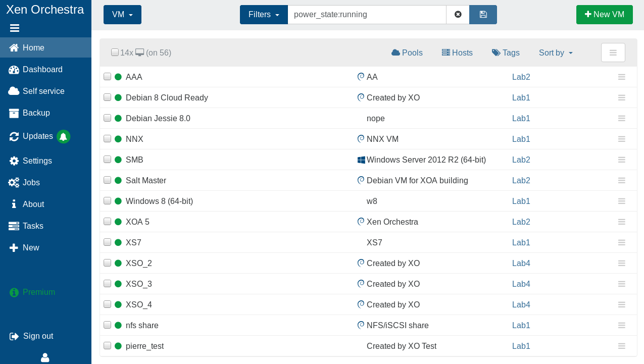Go to Dashboard in the sidebar
The image size is (644, 364).
pos(42,70)
